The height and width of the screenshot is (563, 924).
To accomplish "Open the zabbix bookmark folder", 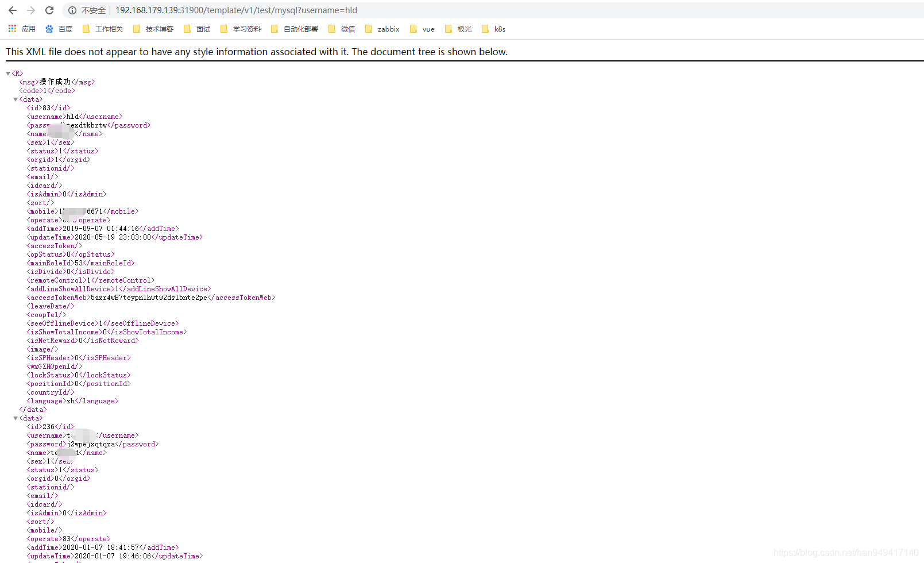I will 382,29.
